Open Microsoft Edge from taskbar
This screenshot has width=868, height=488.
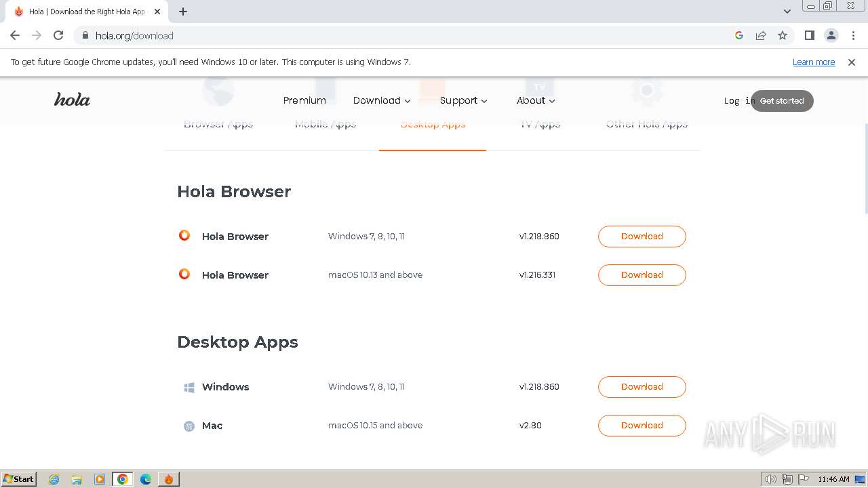(x=146, y=479)
